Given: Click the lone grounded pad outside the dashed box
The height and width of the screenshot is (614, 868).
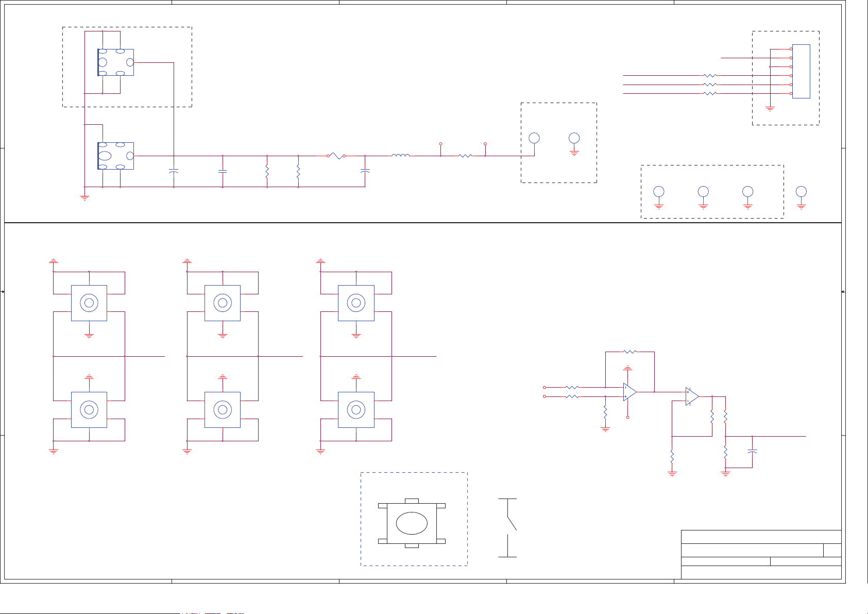Looking at the screenshot, I should (x=801, y=192).
